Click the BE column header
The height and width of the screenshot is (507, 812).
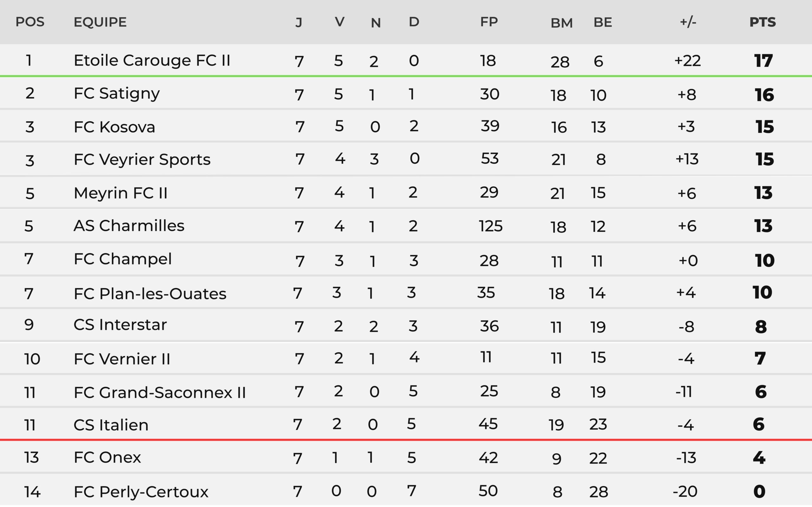pyautogui.click(x=603, y=22)
